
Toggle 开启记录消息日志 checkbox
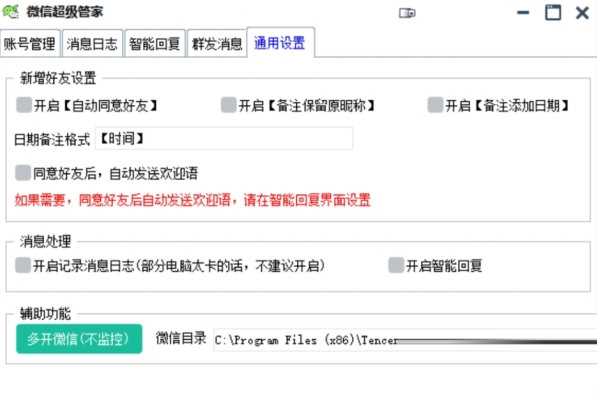[x=23, y=265]
